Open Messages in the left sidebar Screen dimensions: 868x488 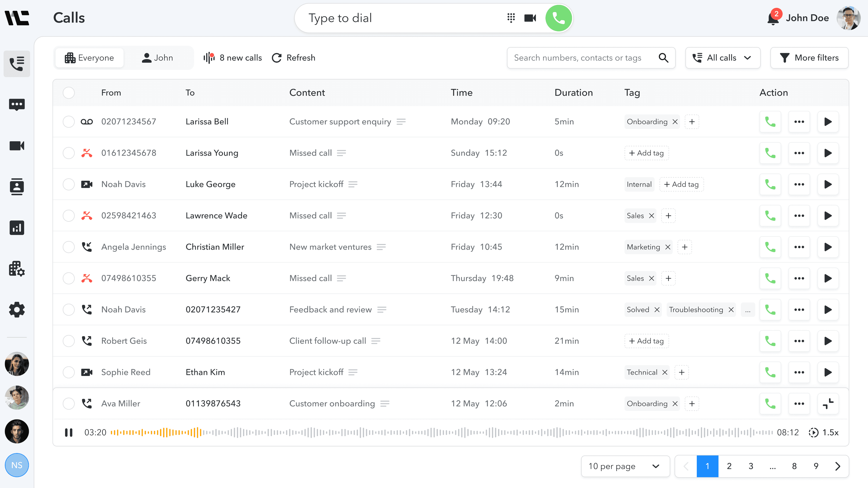(17, 105)
